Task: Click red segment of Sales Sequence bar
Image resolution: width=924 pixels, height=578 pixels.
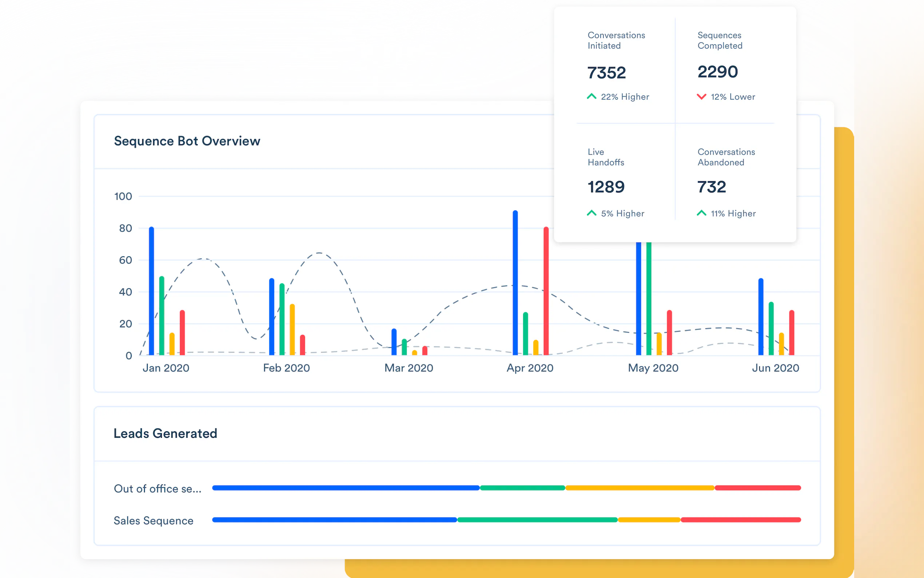Action: tap(740, 520)
